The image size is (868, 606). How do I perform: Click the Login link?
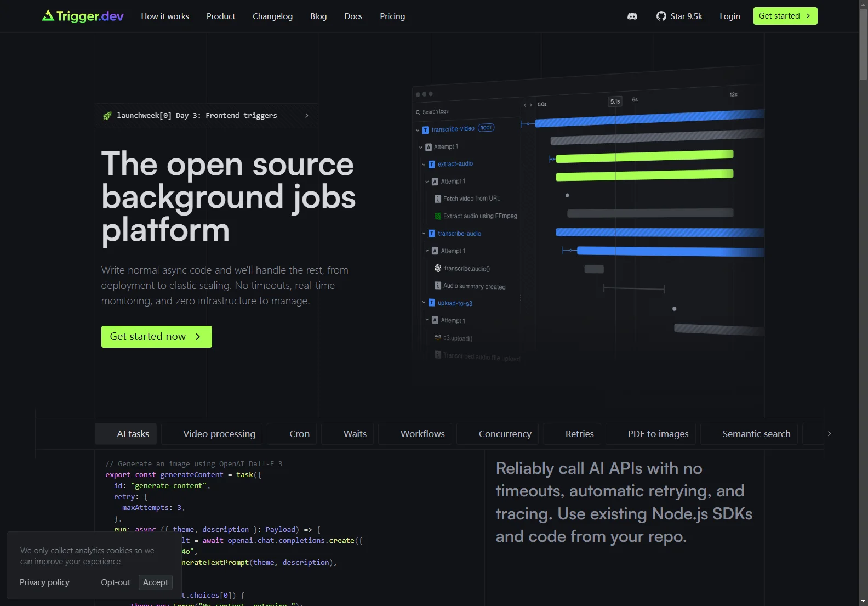730,16
